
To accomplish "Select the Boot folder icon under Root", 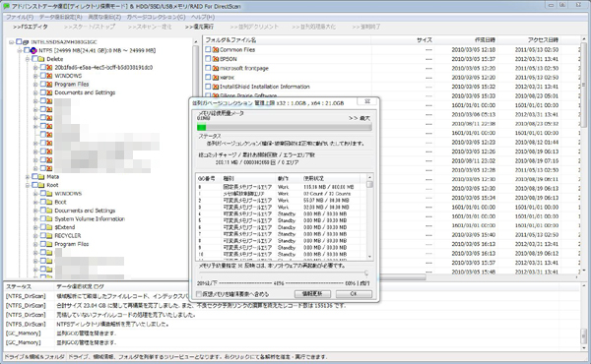I will 49,202.
